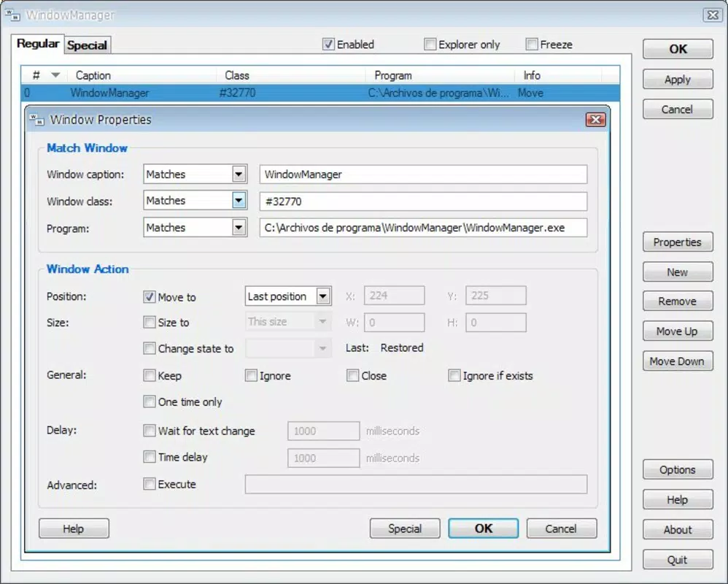Select the WindowManager row in the list

click(320, 93)
